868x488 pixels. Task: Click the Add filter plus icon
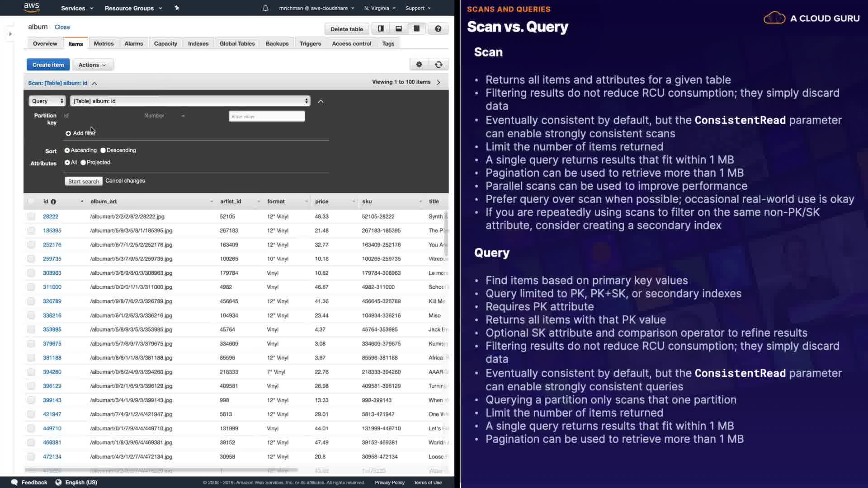[68, 133]
